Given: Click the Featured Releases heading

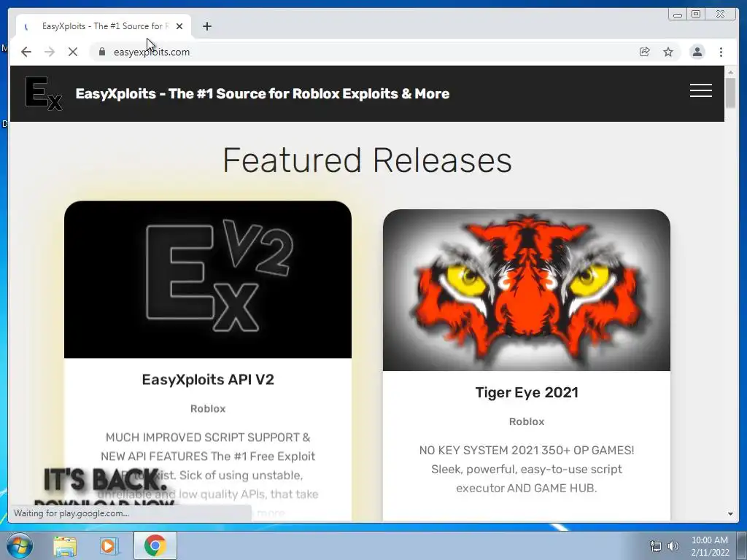Looking at the screenshot, I should (368, 160).
